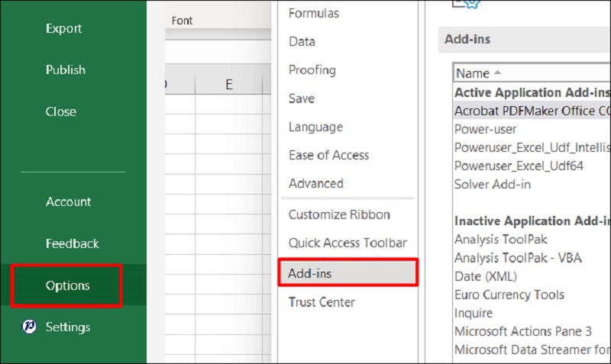
Task: Click the column E header
Action: 228,85
